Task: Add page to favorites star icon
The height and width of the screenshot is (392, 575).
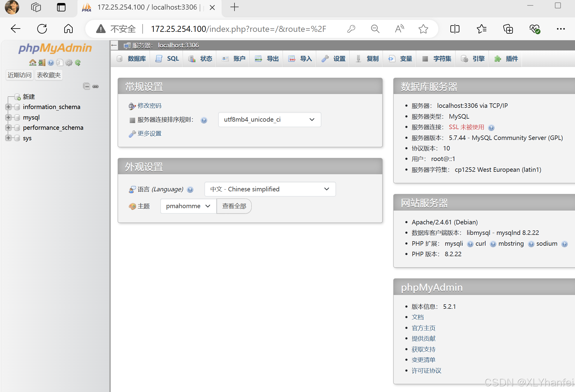Action: 423,29
